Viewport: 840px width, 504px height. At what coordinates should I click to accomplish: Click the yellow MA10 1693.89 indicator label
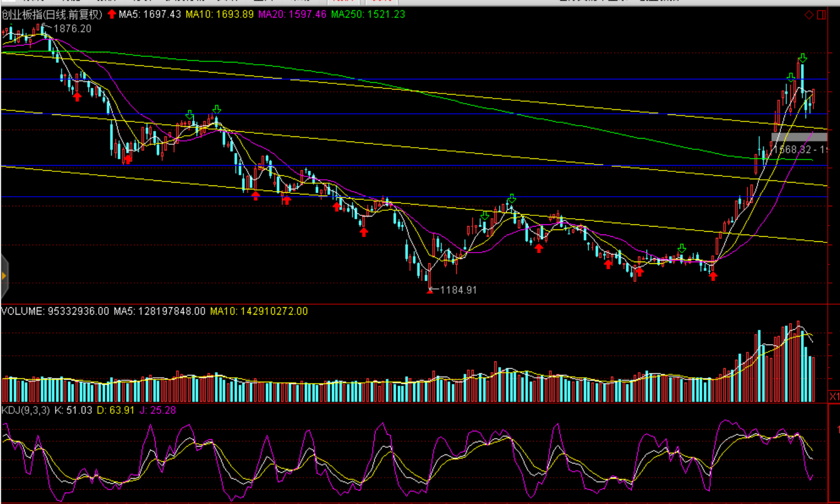coord(219,14)
